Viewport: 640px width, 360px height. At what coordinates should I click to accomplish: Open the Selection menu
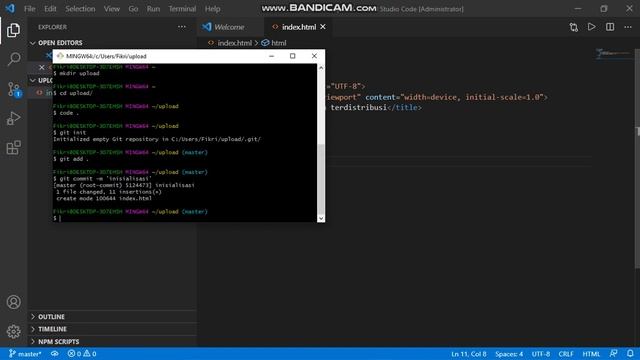point(80,9)
